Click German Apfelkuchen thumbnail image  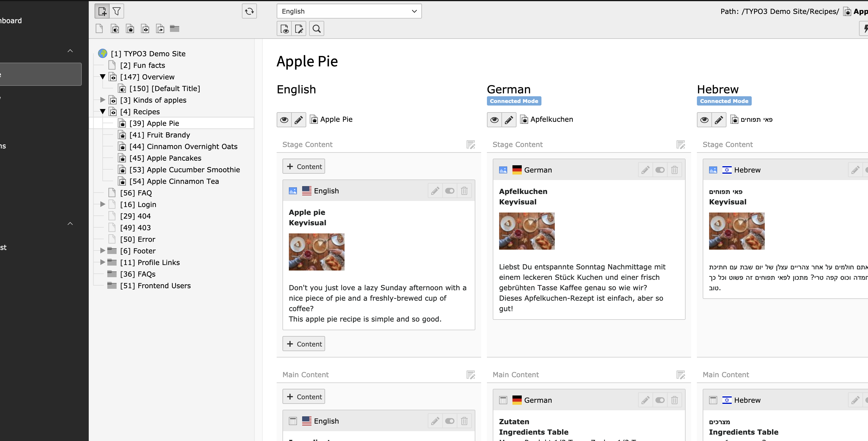(527, 231)
